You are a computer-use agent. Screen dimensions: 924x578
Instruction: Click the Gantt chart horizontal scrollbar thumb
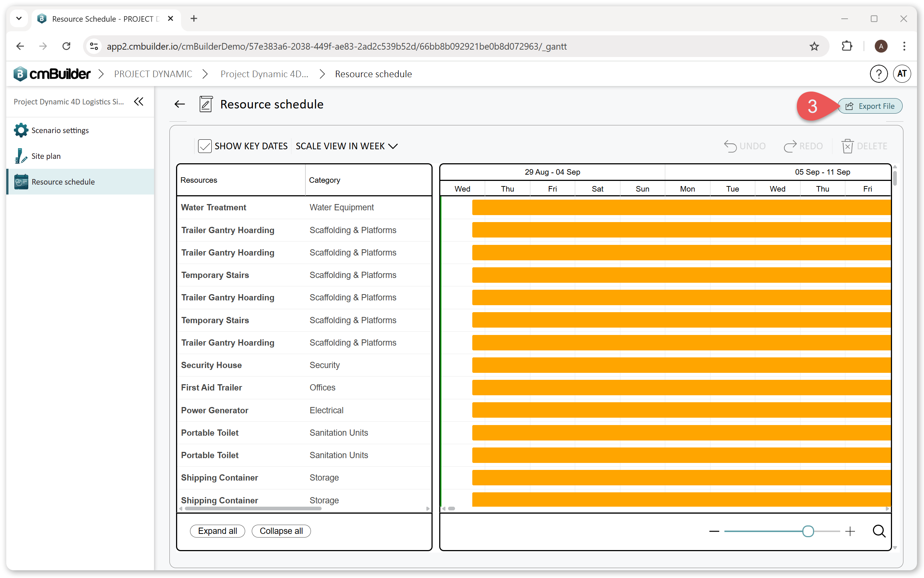451,509
